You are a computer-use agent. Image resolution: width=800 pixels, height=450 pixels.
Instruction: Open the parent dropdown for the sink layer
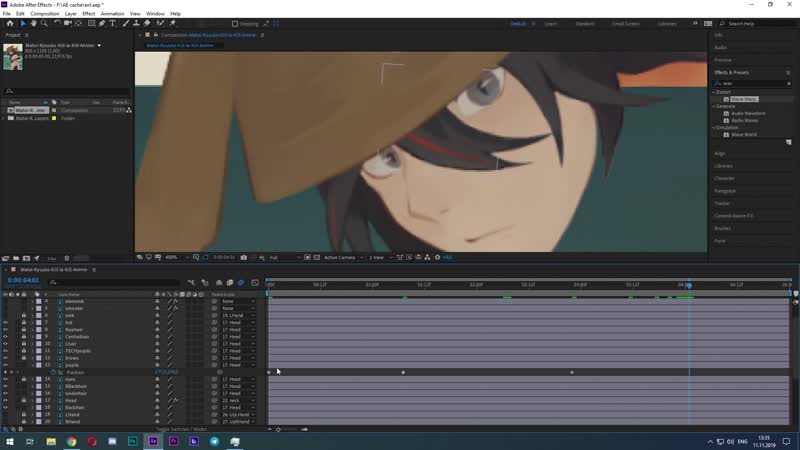tap(238, 316)
